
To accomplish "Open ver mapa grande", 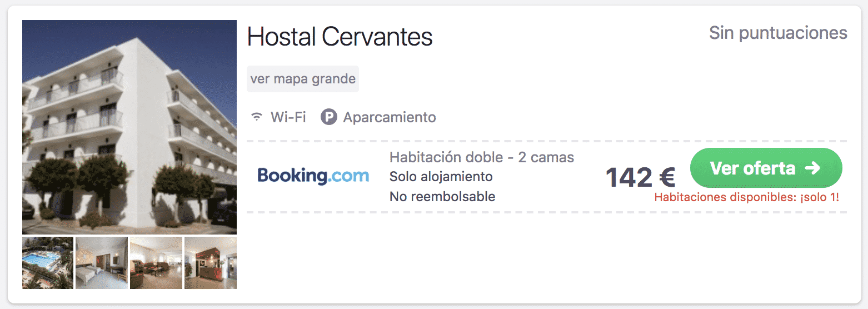I will (x=303, y=79).
